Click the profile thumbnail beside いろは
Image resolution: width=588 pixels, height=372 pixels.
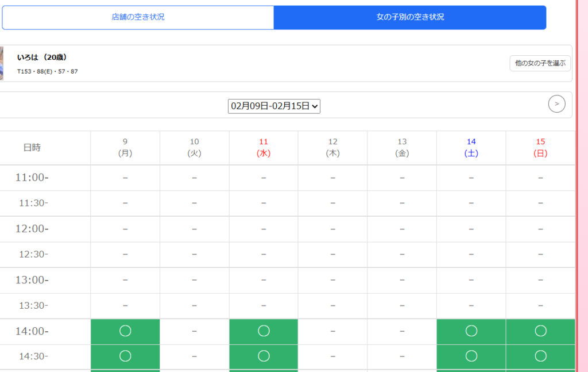pyautogui.click(x=2, y=63)
